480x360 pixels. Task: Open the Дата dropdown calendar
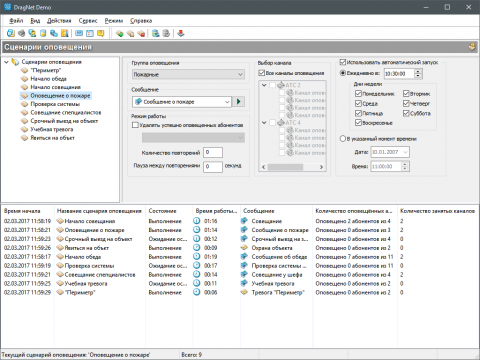tap(405, 152)
